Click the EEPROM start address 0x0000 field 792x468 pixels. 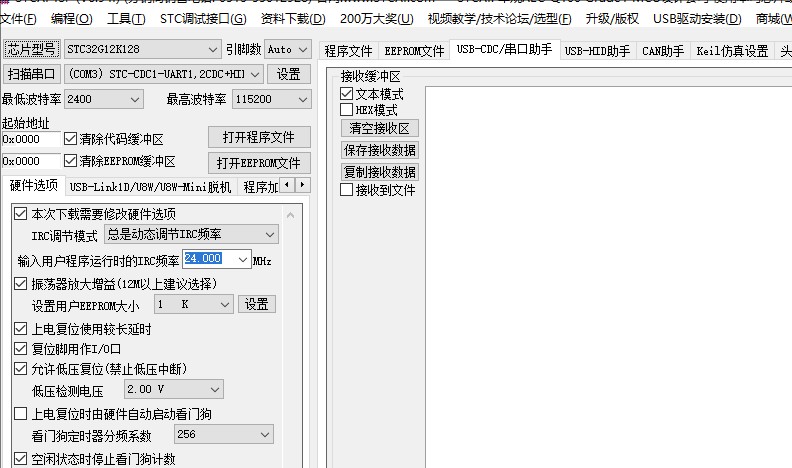pos(31,161)
